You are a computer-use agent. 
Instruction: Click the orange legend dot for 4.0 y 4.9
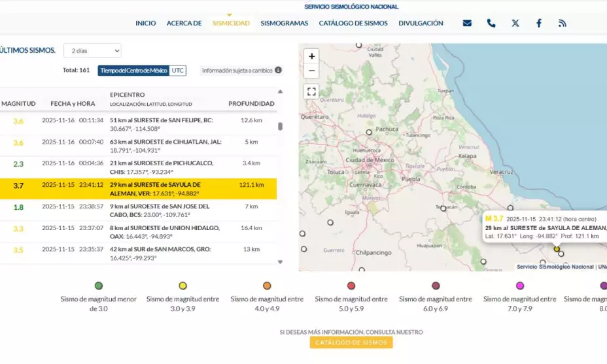(x=267, y=286)
